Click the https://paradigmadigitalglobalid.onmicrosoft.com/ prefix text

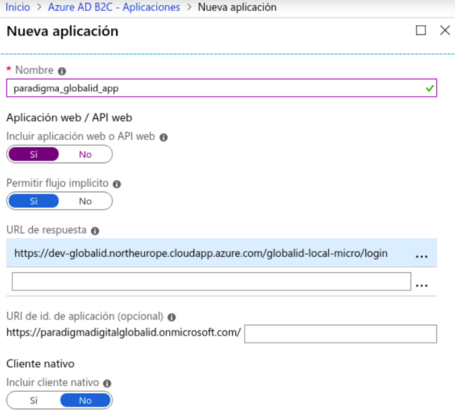pos(123,333)
